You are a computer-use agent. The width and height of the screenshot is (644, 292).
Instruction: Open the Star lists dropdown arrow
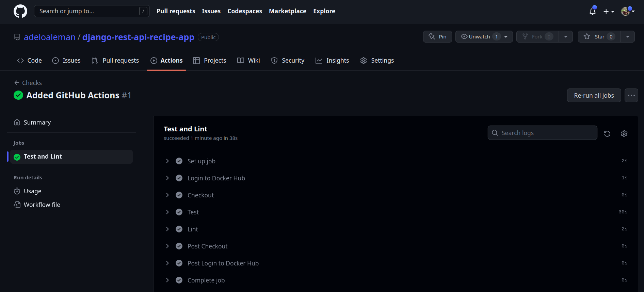coord(627,37)
